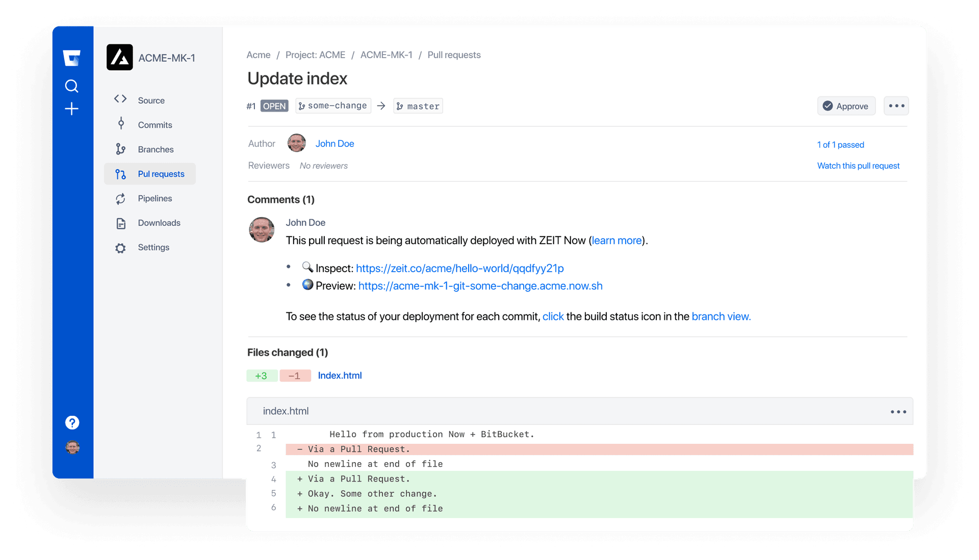
Task: Click the Source code brackets icon
Action: [x=120, y=99]
